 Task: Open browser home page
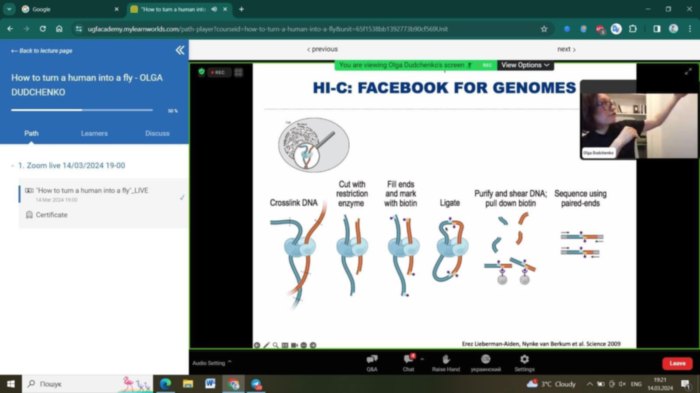[59, 29]
